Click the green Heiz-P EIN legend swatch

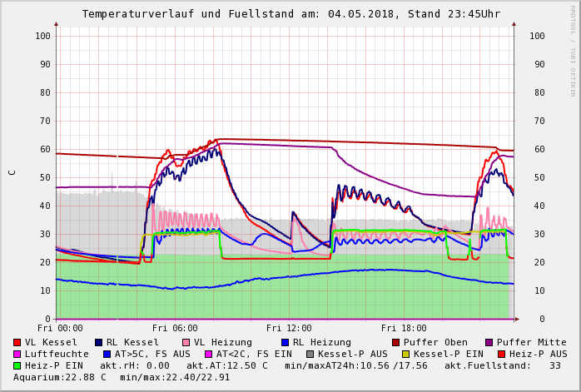(x=17, y=365)
